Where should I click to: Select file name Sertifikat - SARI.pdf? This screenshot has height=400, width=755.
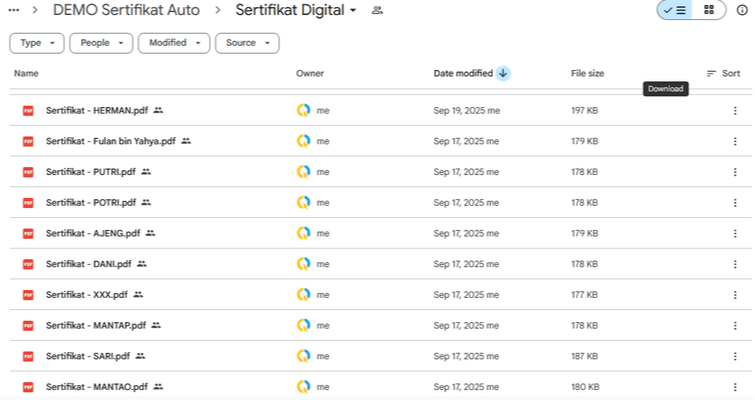pyautogui.click(x=88, y=356)
